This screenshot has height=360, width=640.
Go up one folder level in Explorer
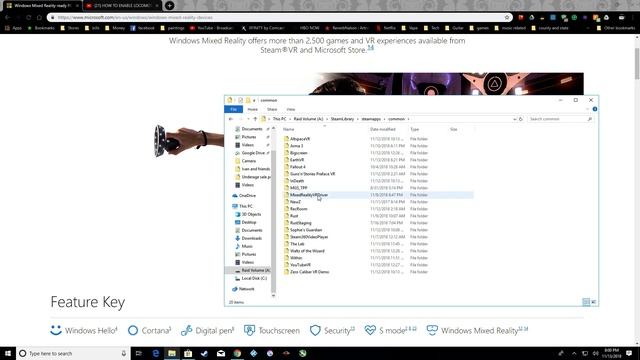click(255, 119)
